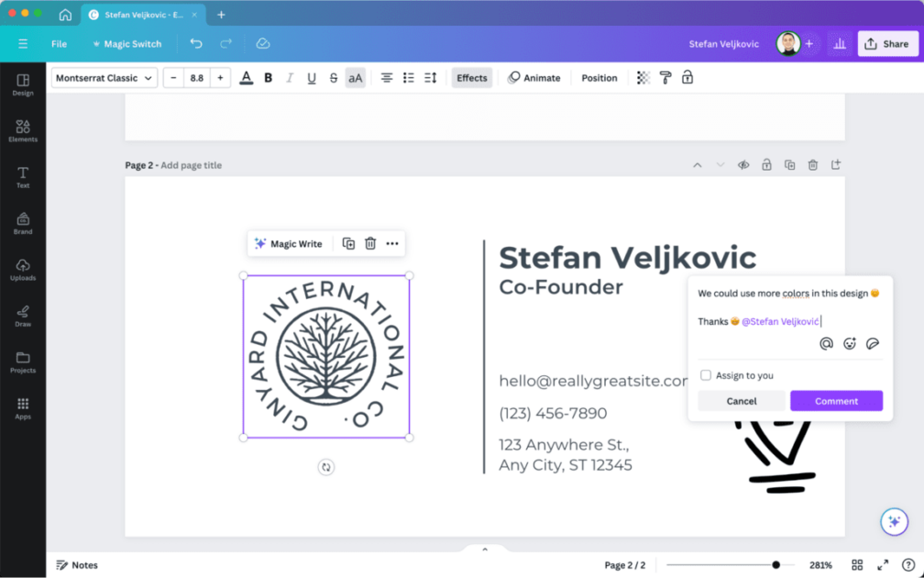The width and height of the screenshot is (924, 578).
Task: Open the File menu
Action: point(59,43)
